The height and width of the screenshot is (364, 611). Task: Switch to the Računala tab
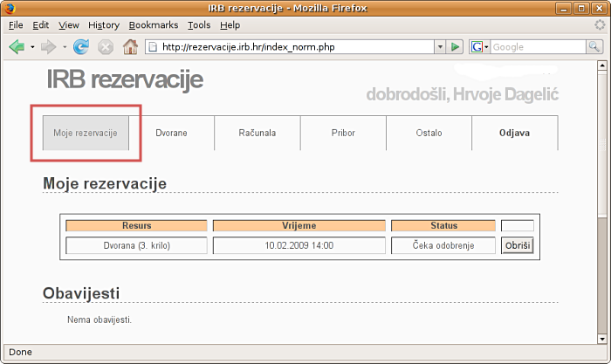tap(257, 134)
